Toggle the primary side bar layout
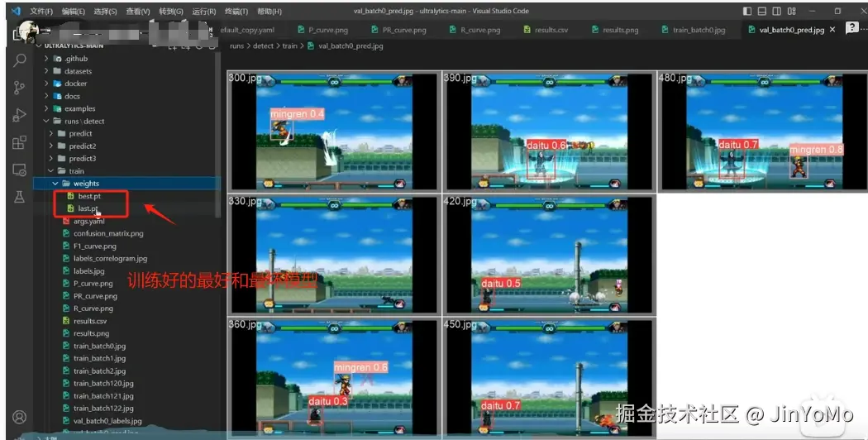Screen dimensions: 868x440 747,11
